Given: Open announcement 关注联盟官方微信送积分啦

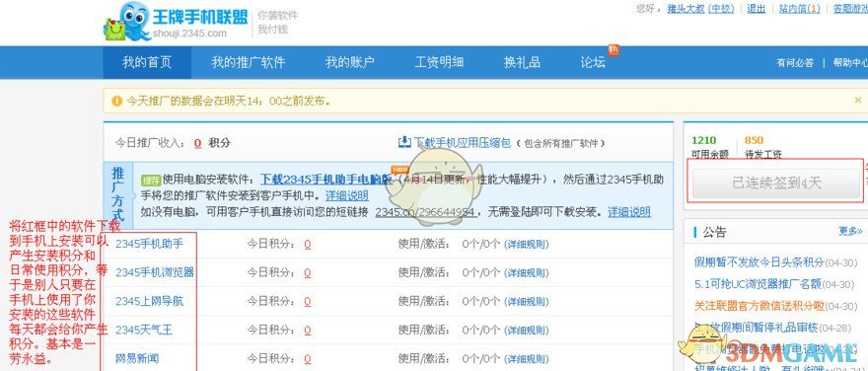Looking at the screenshot, I should [759, 306].
